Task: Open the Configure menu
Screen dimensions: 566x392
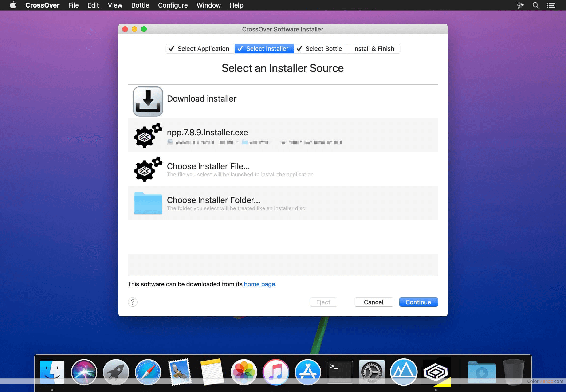Action: (173, 5)
